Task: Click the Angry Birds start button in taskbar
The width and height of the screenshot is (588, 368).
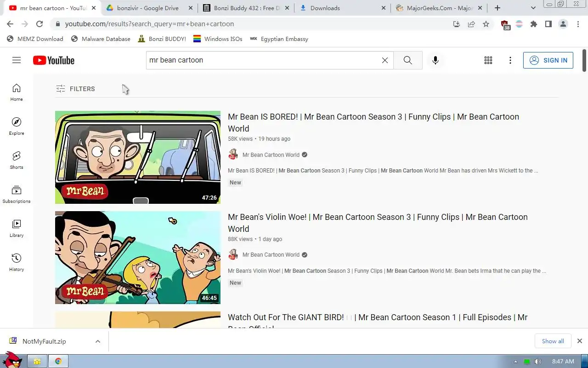Action: click(12, 360)
